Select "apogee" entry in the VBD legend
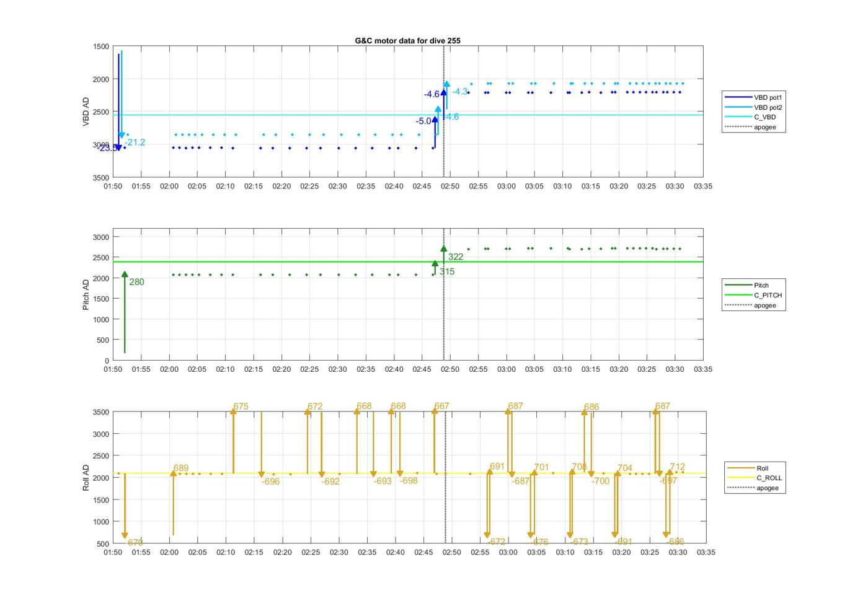The width and height of the screenshot is (868, 611). pyautogui.click(x=764, y=128)
